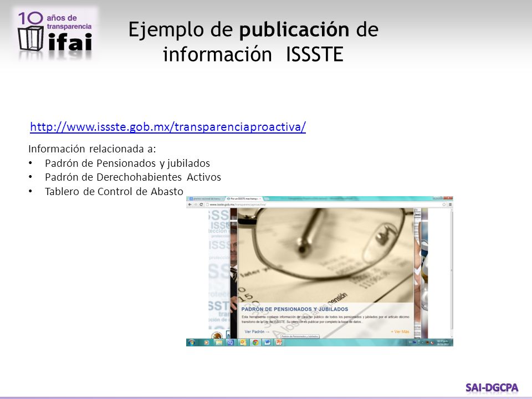Reload the page in the browser
532x399 pixels.
201,204
